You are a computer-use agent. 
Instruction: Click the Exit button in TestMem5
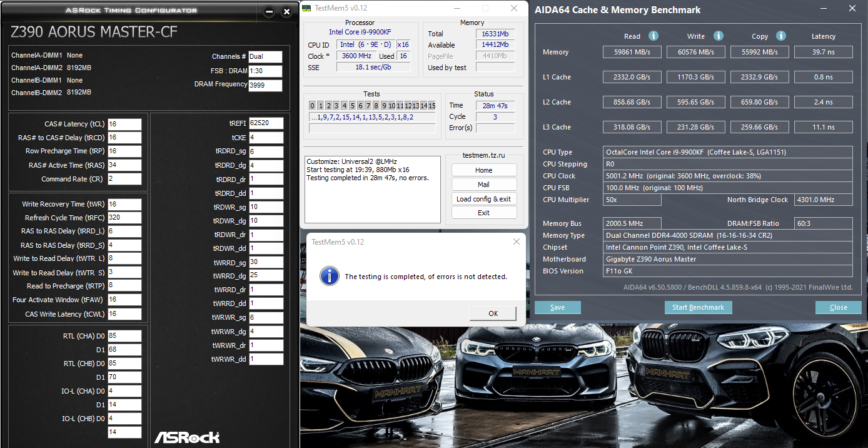483,213
